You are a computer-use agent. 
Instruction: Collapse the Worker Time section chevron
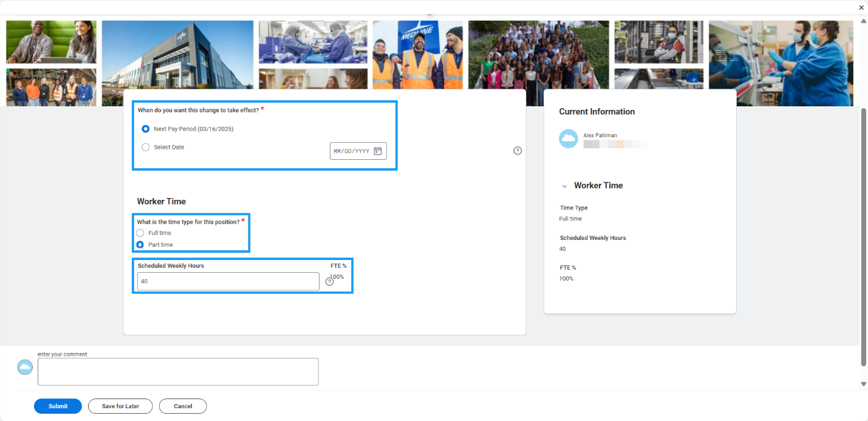coord(564,185)
